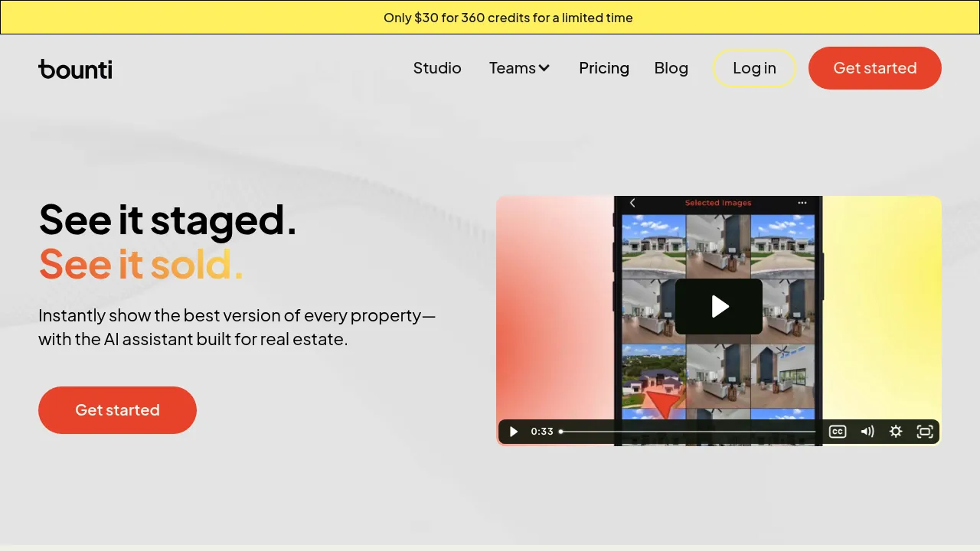The image size is (980, 551).
Task: Go to the Pricing page
Action: coord(604,68)
